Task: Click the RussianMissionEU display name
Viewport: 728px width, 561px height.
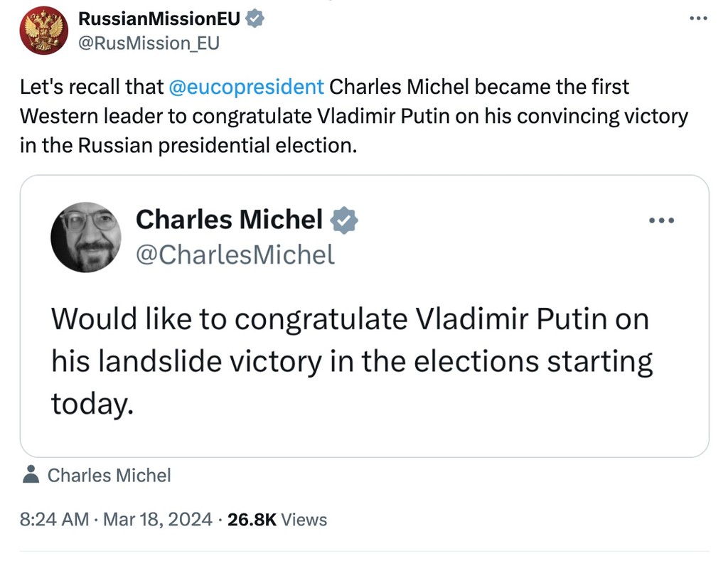Action: tap(159, 18)
